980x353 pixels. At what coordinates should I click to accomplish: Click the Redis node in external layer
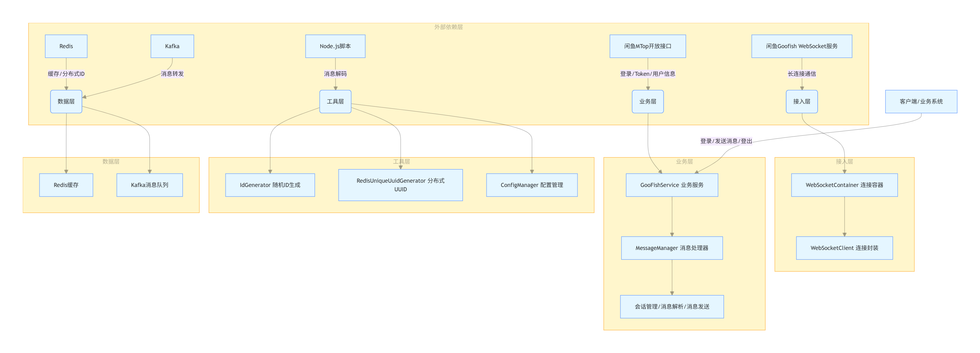66,47
